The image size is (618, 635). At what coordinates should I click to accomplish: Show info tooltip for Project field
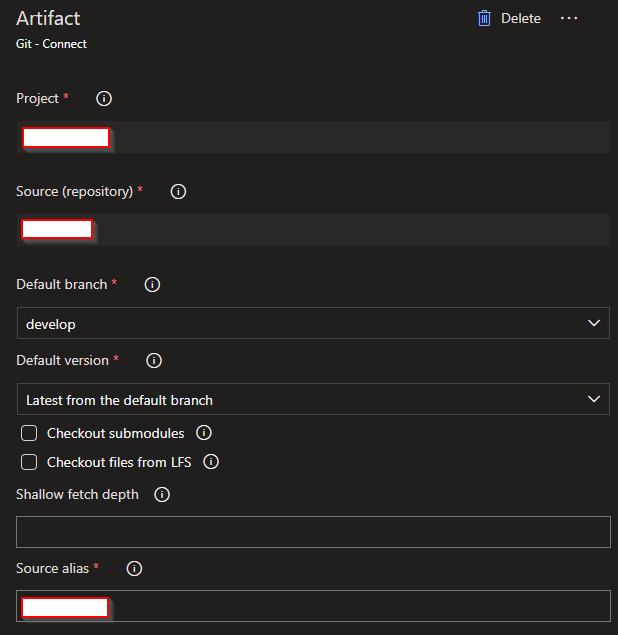(104, 98)
